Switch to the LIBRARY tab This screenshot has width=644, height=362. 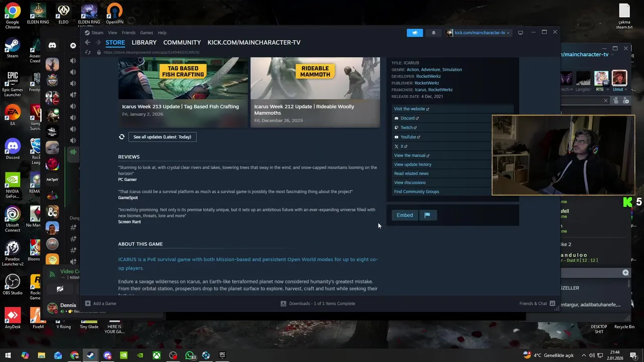[144, 42]
